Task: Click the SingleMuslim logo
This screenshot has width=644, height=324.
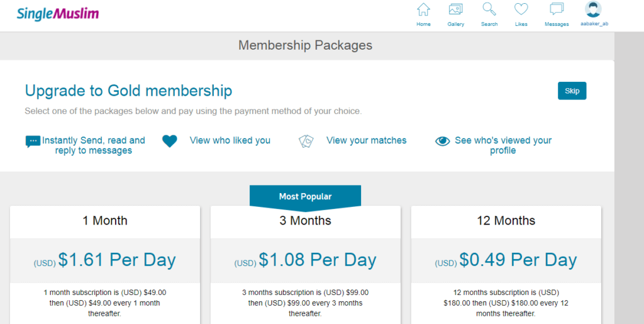Action: (x=57, y=14)
